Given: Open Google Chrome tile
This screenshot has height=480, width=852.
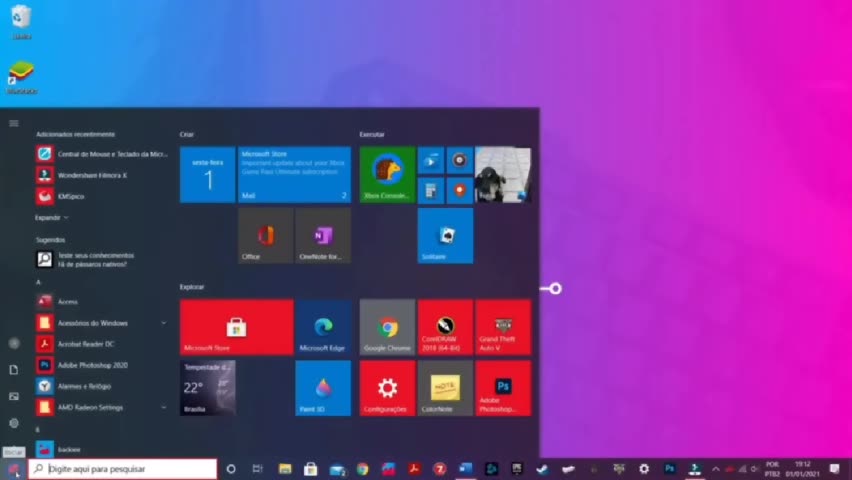Looking at the screenshot, I should (x=387, y=327).
